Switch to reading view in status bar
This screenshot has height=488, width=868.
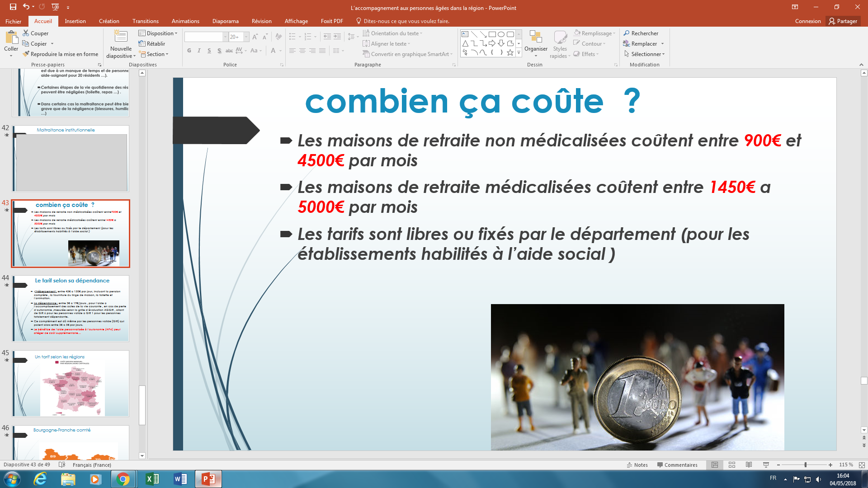(749, 465)
